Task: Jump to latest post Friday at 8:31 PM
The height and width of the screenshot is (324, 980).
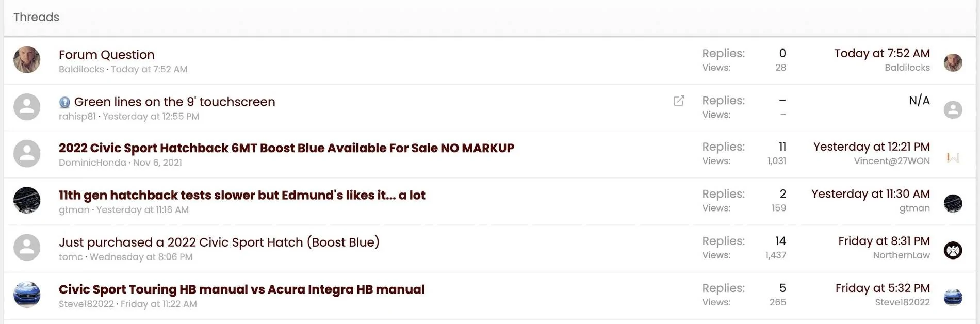Action: (x=884, y=241)
